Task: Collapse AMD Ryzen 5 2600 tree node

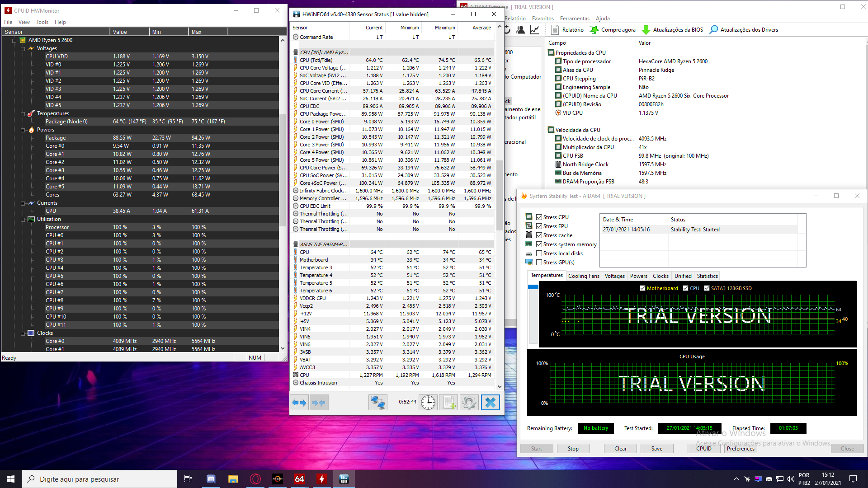Action: pyautogui.click(x=14, y=41)
